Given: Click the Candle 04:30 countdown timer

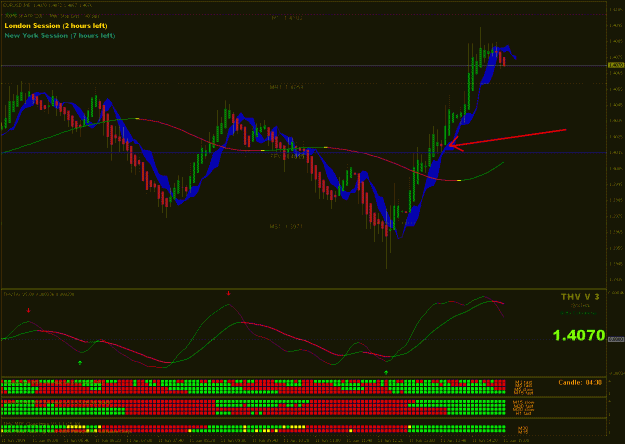Looking at the screenshot, I should [580, 383].
